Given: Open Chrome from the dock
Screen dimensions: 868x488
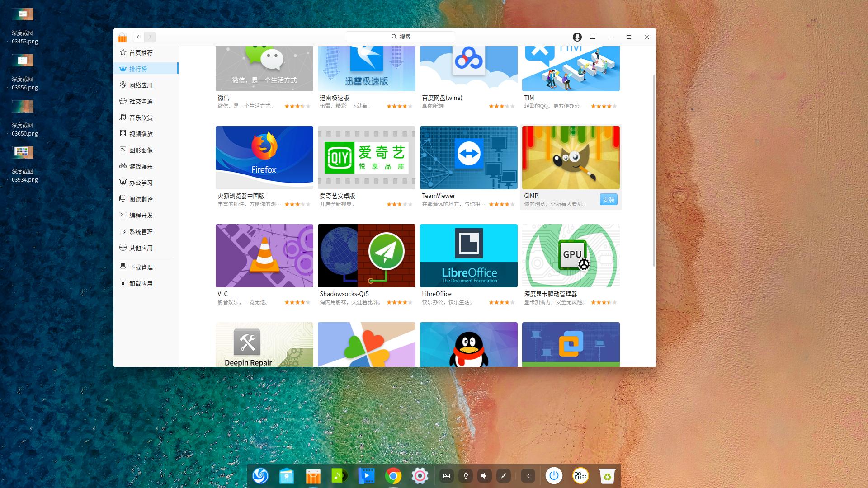Looking at the screenshot, I should point(393,476).
